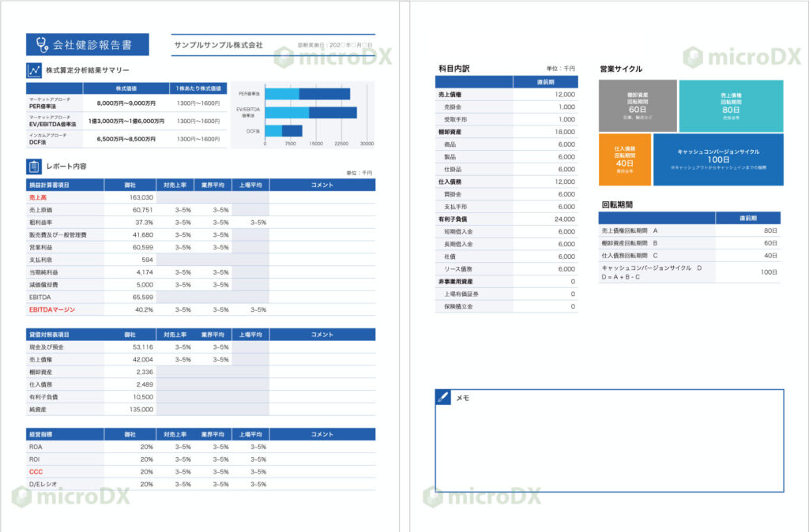This screenshot has width=809, height=532.
Task: Click the red 売上高 row label
Action: [38, 197]
